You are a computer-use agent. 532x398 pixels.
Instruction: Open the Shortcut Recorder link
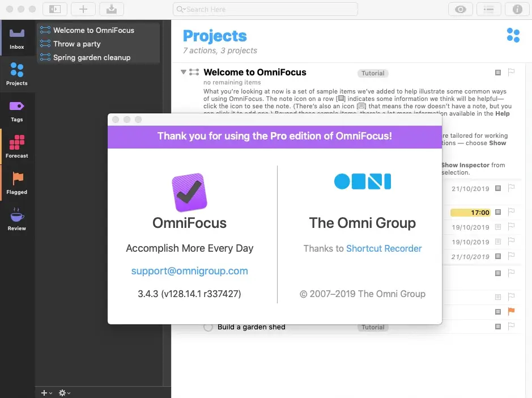click(x=384, y=248)
